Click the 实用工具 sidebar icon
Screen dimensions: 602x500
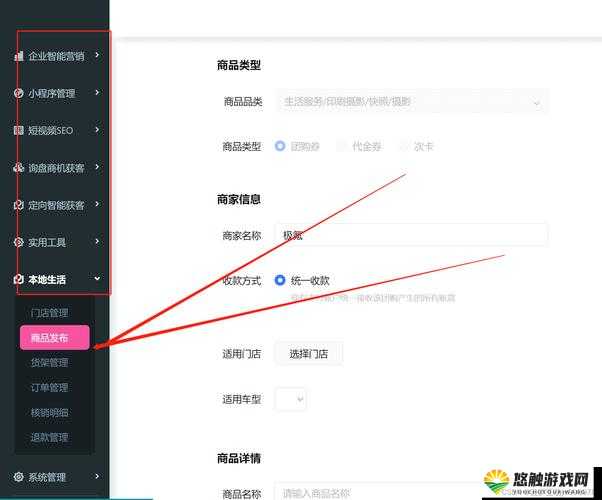coord(18,242)
